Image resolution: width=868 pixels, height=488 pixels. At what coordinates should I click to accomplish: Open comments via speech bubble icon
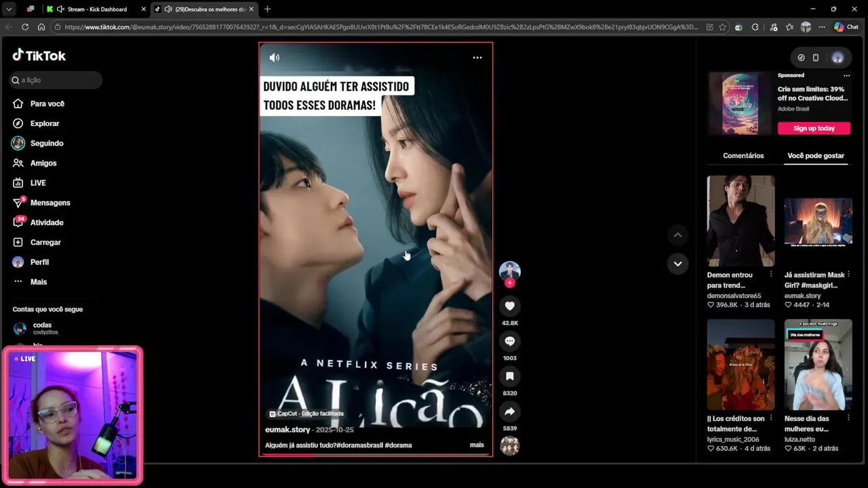coord(510,341)
